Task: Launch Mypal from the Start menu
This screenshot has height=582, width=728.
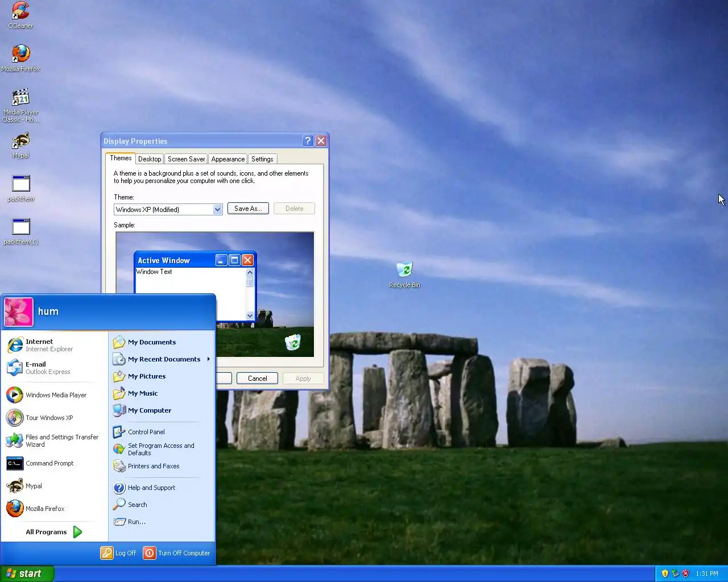Action: tap(55, 486)
